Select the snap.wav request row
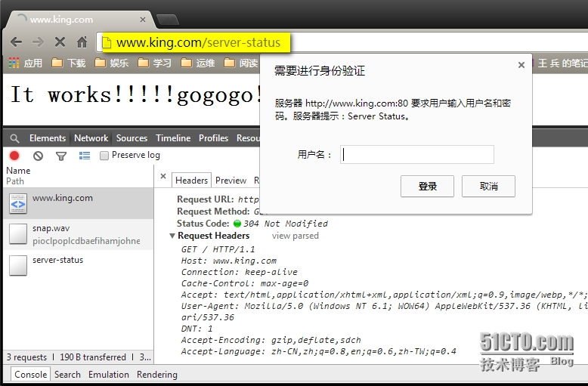This screenshot has width=588, height=386. click(x=79, y=235)
